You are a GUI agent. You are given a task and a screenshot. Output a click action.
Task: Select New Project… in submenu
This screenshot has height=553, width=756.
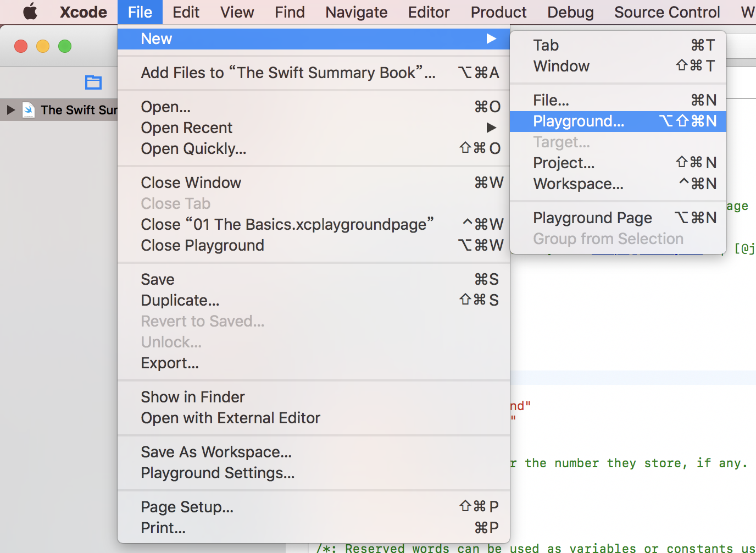618,163
